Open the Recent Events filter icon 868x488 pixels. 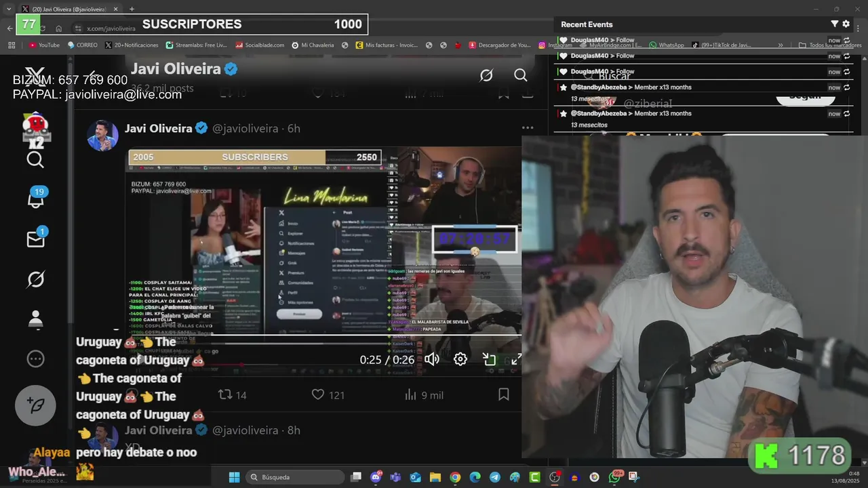835,24
